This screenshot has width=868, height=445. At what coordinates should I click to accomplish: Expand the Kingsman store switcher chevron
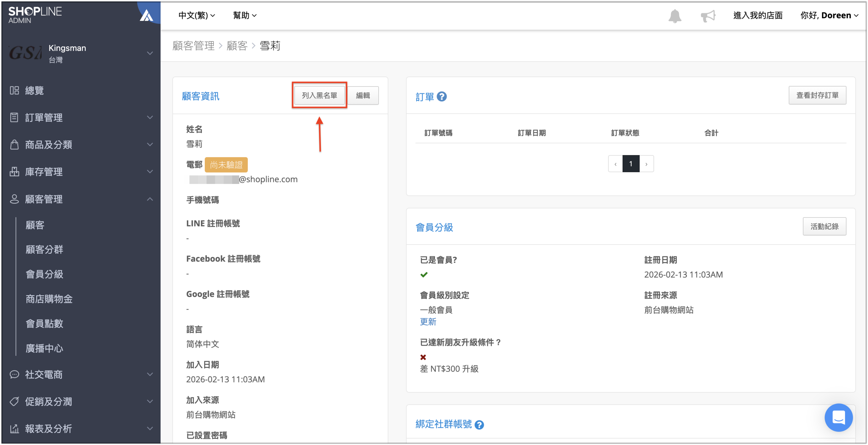pyautogui.click(x=150, y=53)
